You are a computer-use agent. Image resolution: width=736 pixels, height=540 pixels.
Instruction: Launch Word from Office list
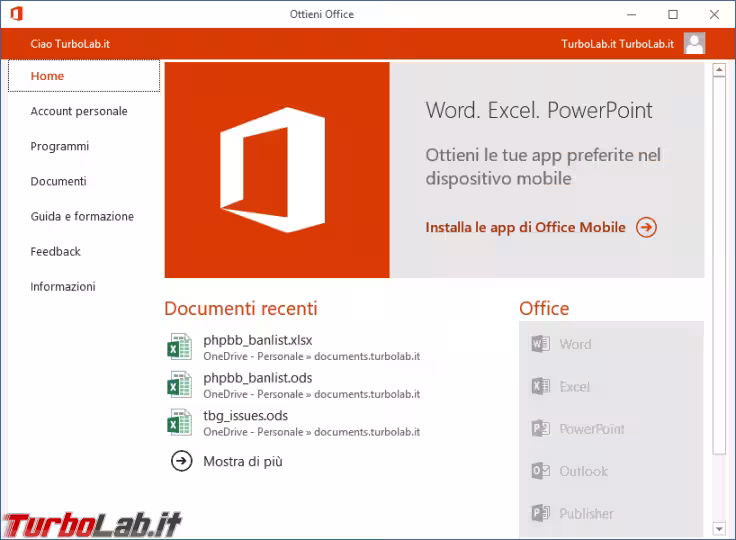[x=575, y=344]
